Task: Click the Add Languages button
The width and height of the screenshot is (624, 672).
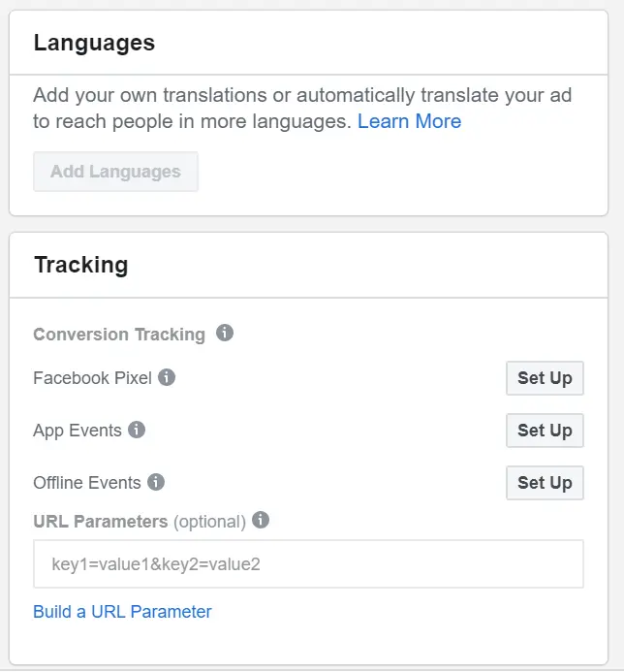Action: (x=115, y=172)
